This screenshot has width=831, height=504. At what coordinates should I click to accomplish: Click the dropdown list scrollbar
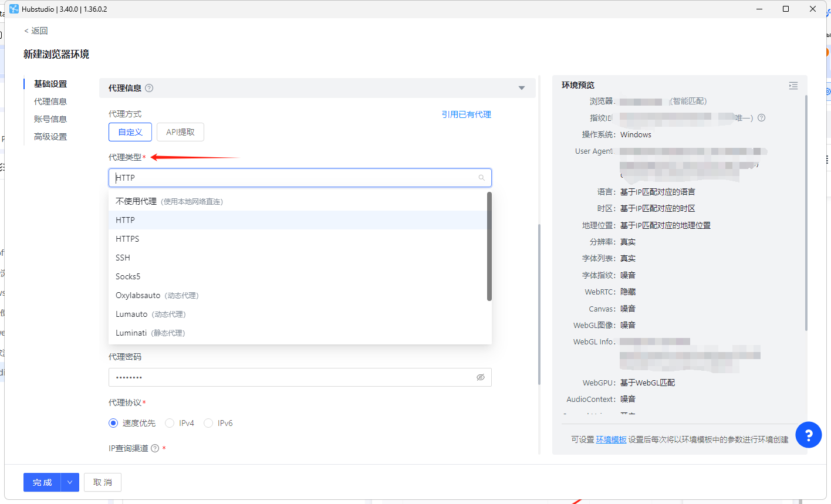(x=489, y=246)
